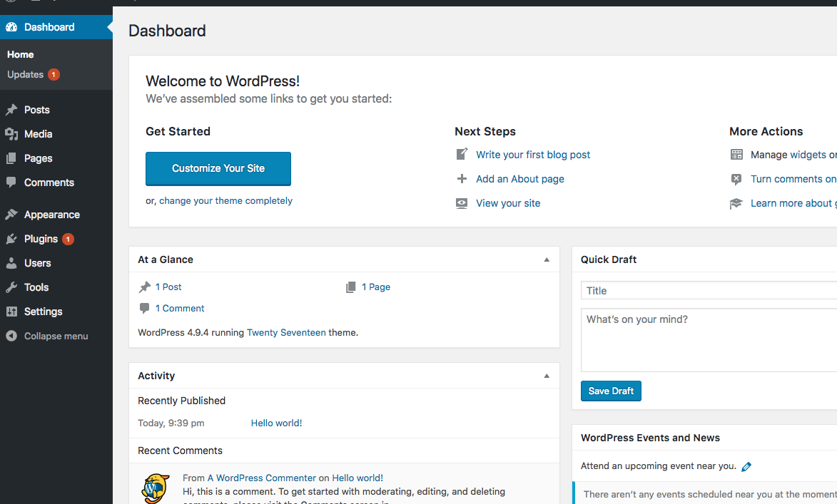This screenshot has width=837, height=504.
Task: Click the Updates notification badge
Action: coord(54,75)
